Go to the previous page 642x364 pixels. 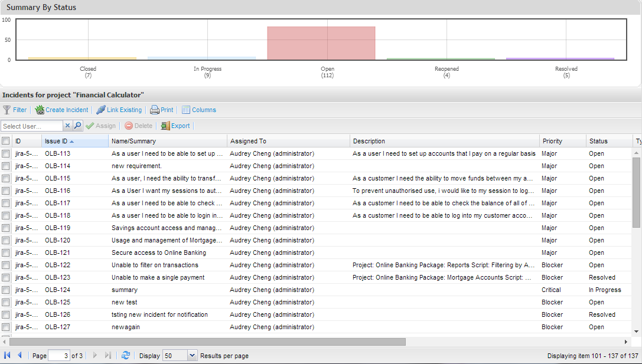(x=19, y=355)
